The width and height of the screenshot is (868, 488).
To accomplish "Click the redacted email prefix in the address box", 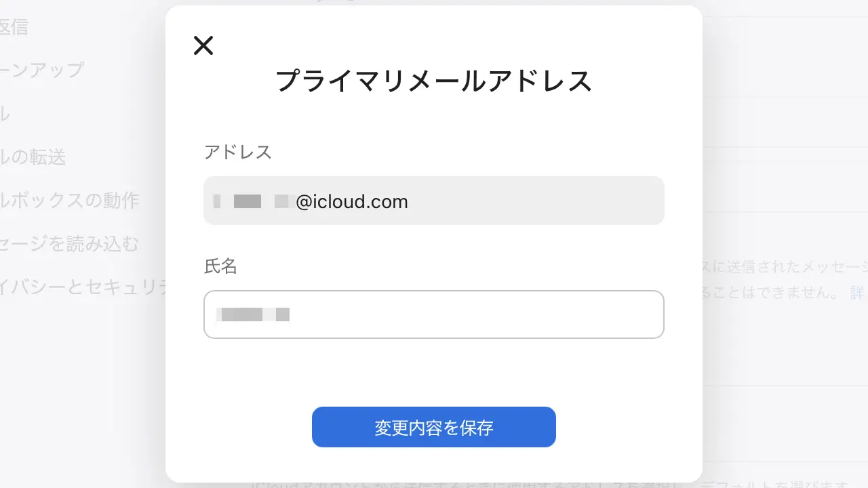I will pyautogui.click(x=251, y=201).
